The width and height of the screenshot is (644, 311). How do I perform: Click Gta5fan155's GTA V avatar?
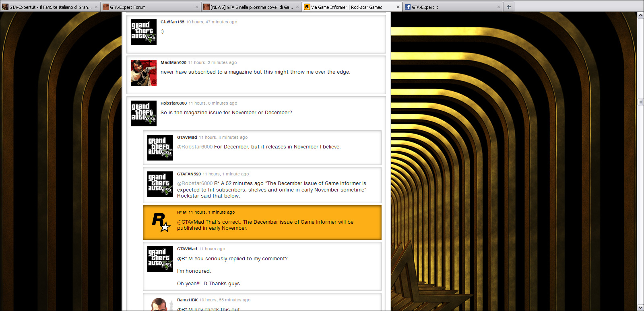click(144, 32)
